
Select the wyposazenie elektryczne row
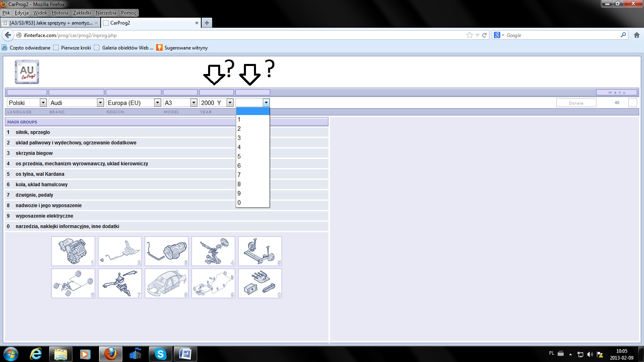(167, 216)
